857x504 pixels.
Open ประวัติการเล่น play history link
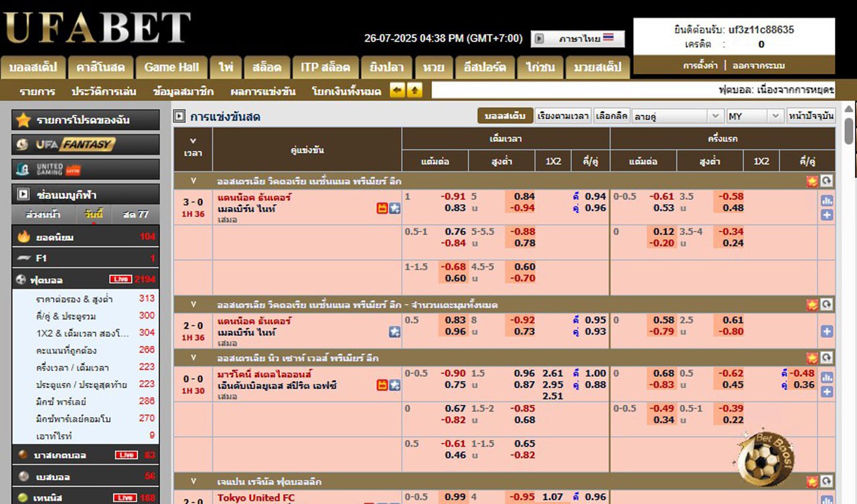click(x=104, y=91)
